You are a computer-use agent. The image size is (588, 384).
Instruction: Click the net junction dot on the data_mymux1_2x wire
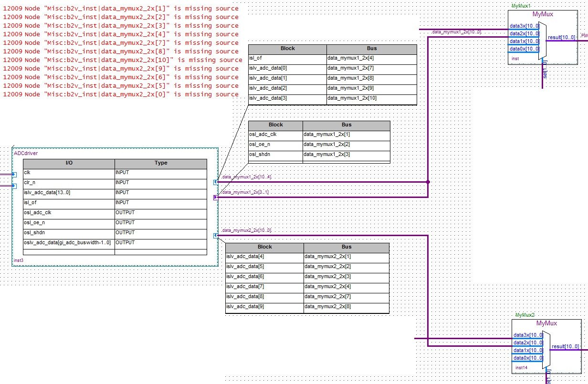point(429,182)
